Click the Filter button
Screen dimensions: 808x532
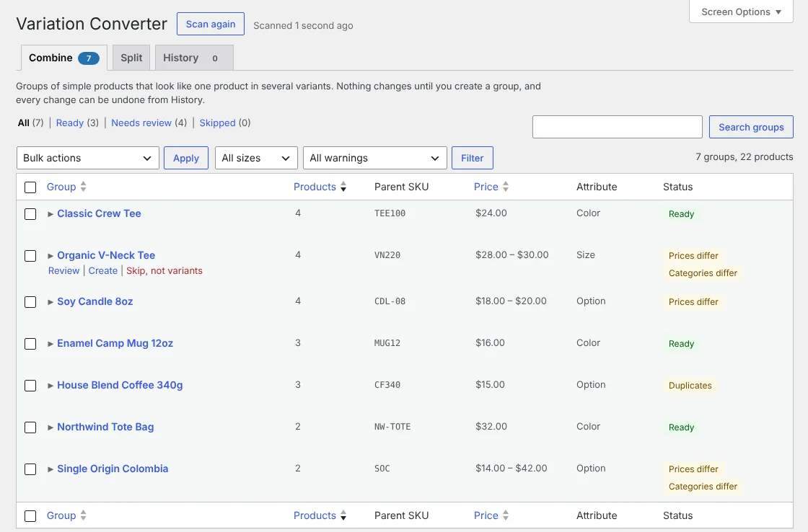[472, 158]
